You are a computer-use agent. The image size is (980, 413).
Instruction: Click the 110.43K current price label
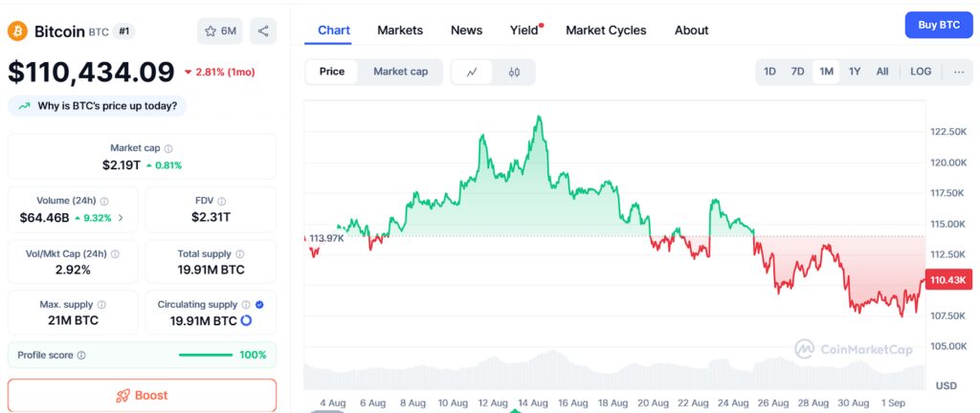point(949,280)
